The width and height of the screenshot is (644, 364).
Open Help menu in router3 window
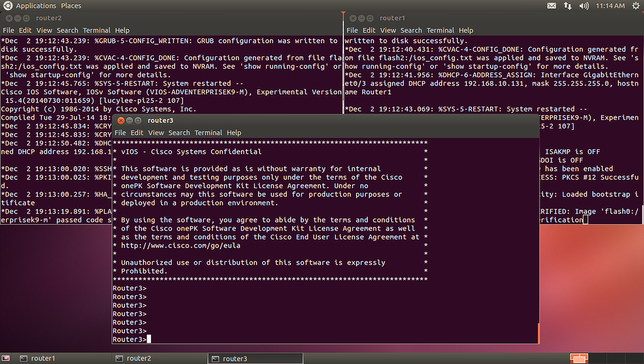click(234, 133)
